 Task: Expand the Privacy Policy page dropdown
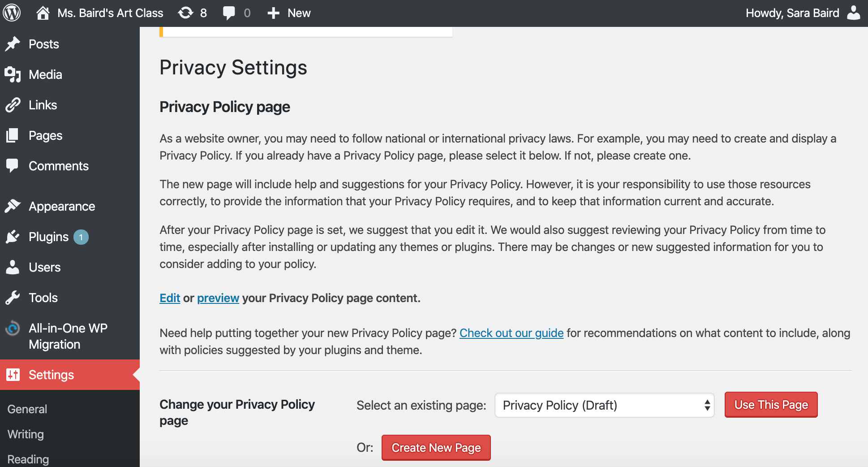coord(604,405)
